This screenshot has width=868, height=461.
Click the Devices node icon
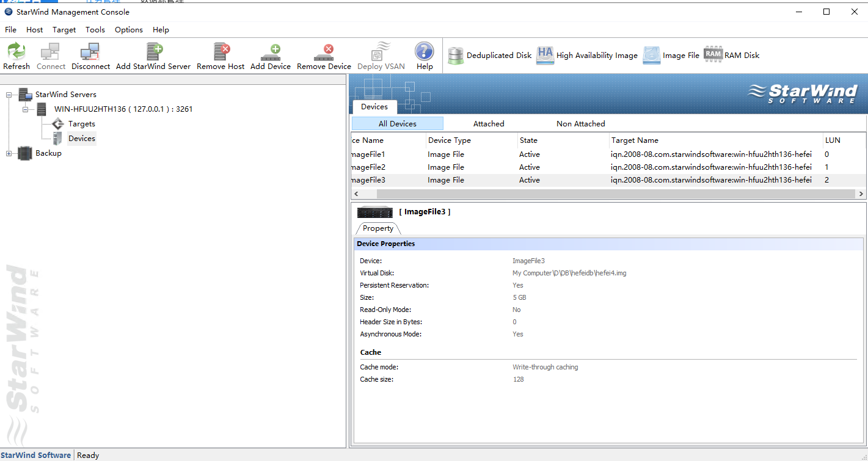[x=57, y=139]
